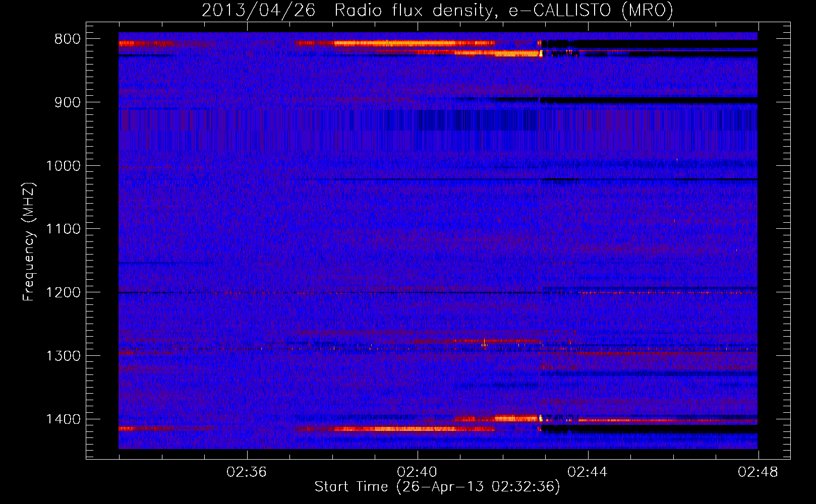
Task: Click the 02:48 time tick label
Action: [x=758, y=472]
